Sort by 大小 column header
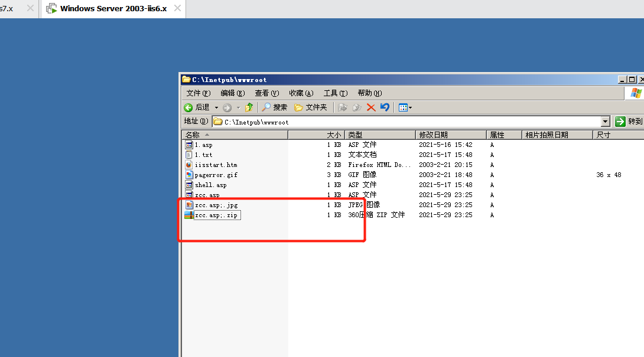 (x=317, y=135)
